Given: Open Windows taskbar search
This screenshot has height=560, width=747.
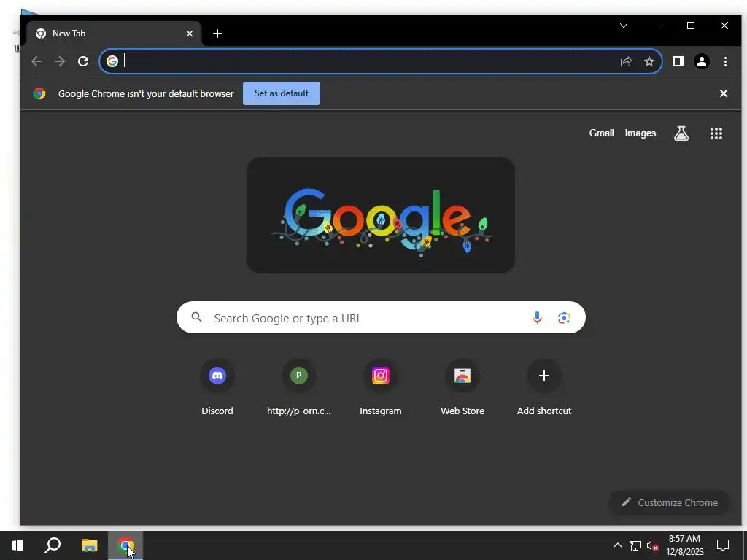Looking at the screenshot, I should coord(53,545).
